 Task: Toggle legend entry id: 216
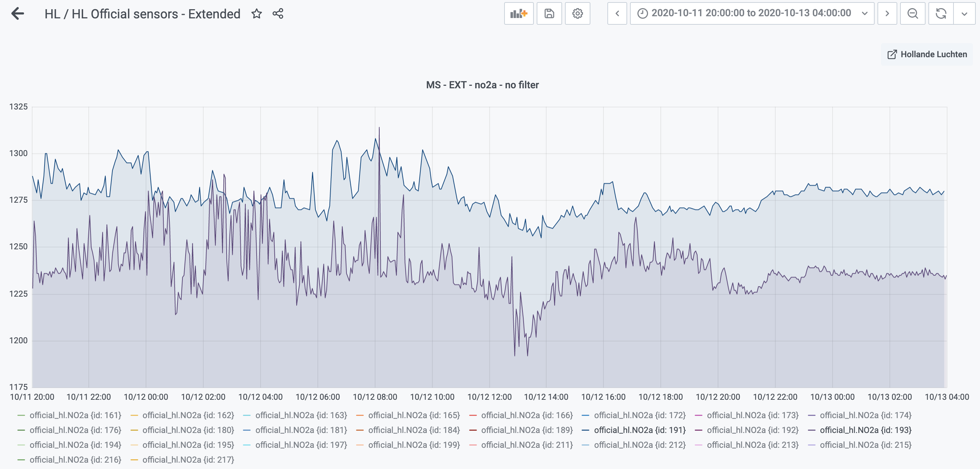(75, 459)
